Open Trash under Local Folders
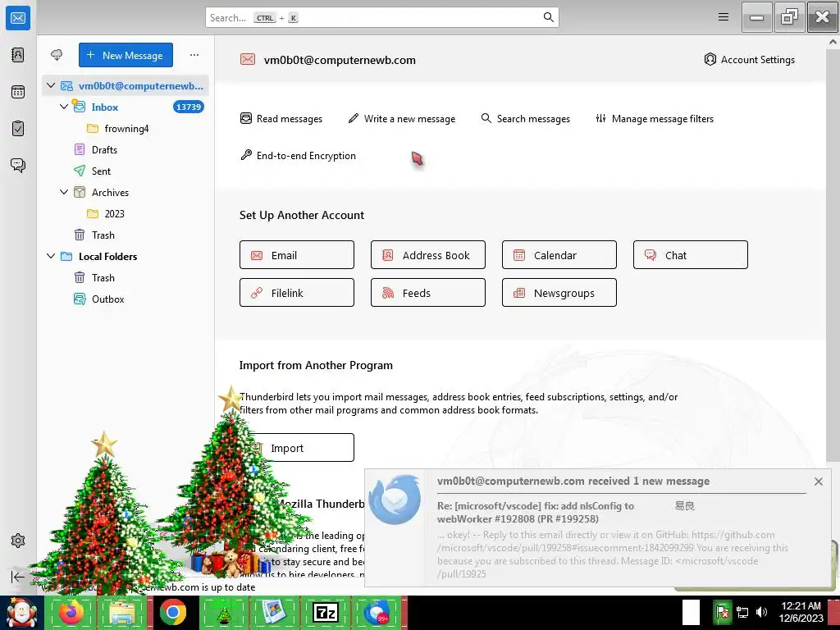This screenshot has width=840, height=630. tap(103, 278)
